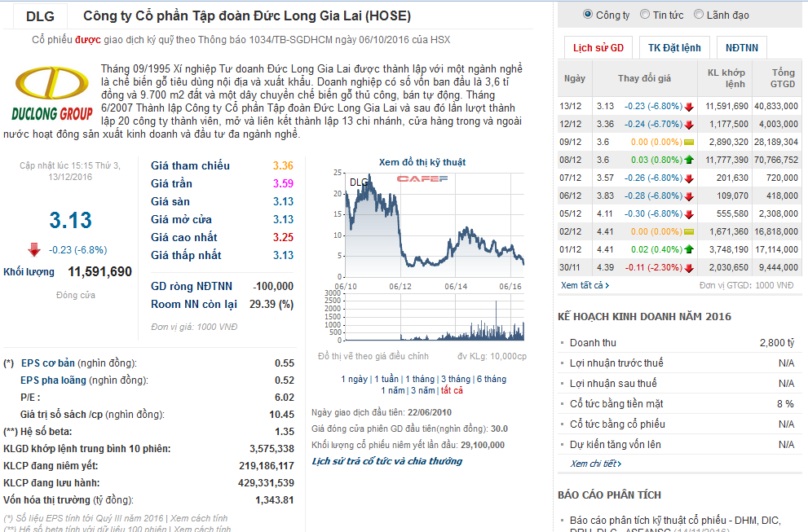
Task: Click the EPS pha loãng link
Action: [53, 380]
